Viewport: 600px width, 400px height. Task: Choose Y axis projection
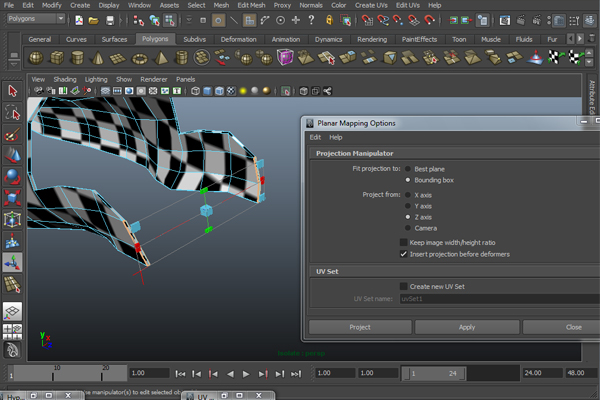tap(408, 206)
